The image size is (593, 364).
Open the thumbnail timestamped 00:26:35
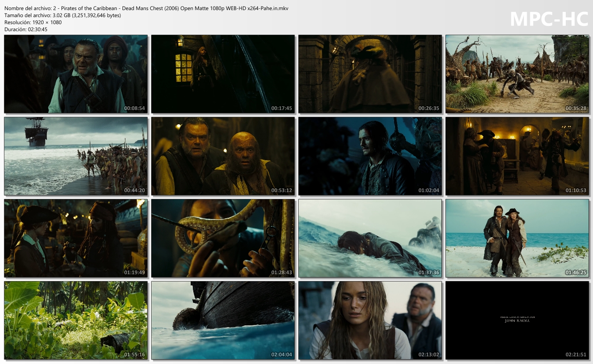click(x=370, y=74)
